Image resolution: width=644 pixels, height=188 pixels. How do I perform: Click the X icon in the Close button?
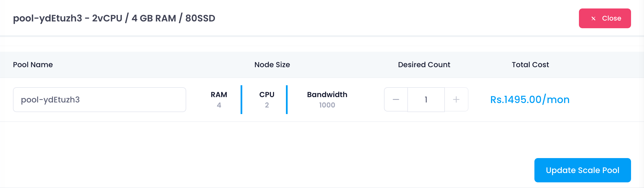pos(593,18)
